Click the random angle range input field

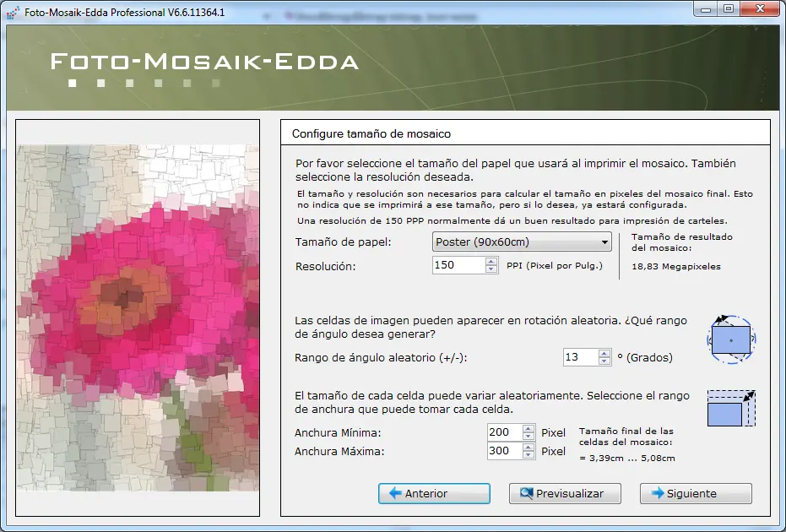tap(580, 357)
